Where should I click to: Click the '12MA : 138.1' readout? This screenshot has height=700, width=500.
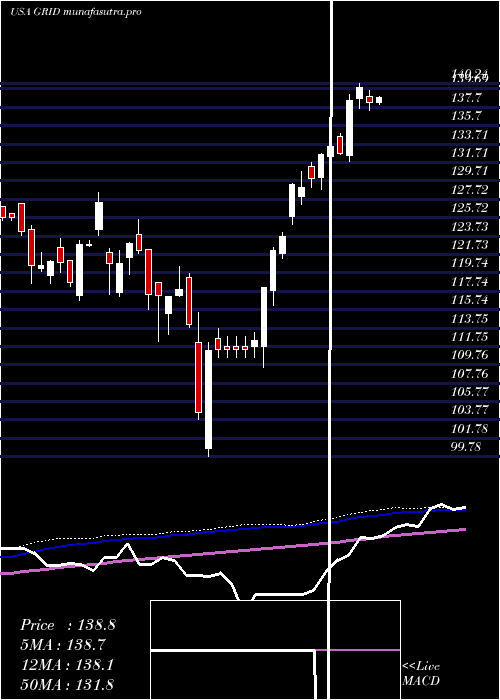67,665
